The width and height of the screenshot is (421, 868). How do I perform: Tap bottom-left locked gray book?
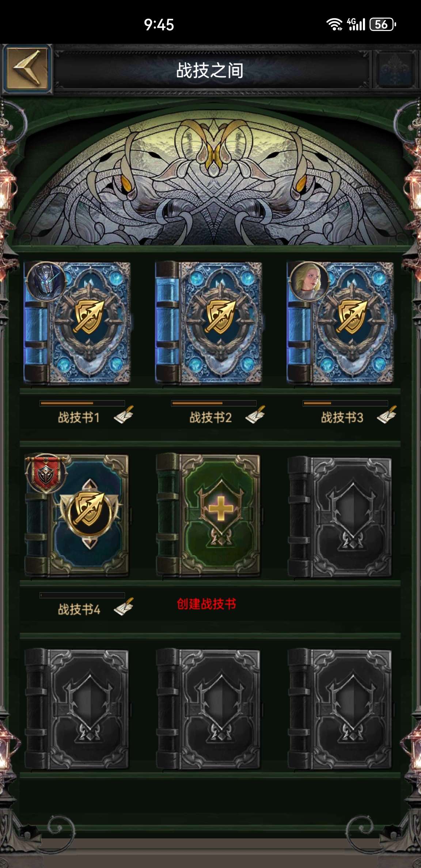pyautogui.click(x=77, y=709)
